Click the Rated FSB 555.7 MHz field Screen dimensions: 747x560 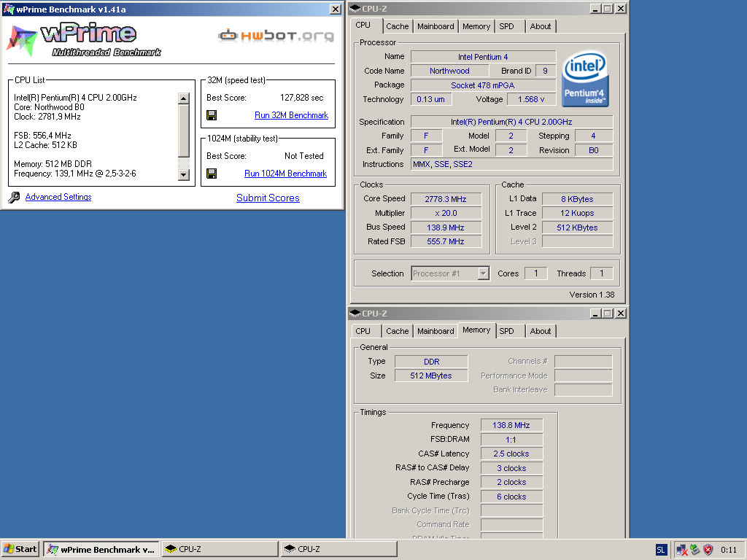pos(446,241)
